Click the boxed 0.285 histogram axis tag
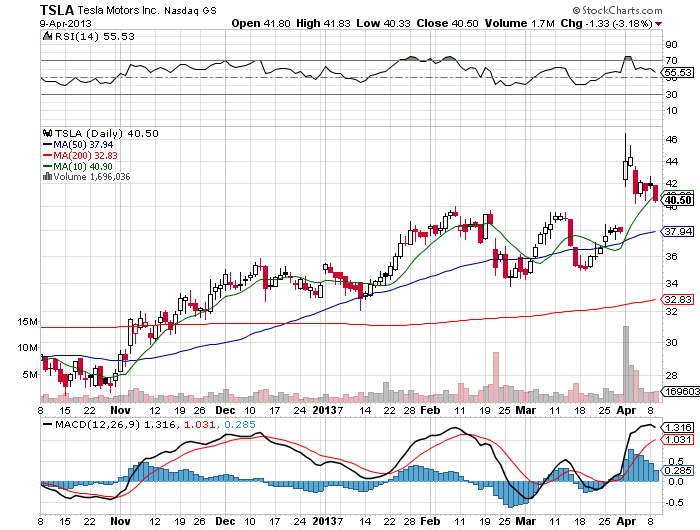The image size is (700, 530). (678, 471)
